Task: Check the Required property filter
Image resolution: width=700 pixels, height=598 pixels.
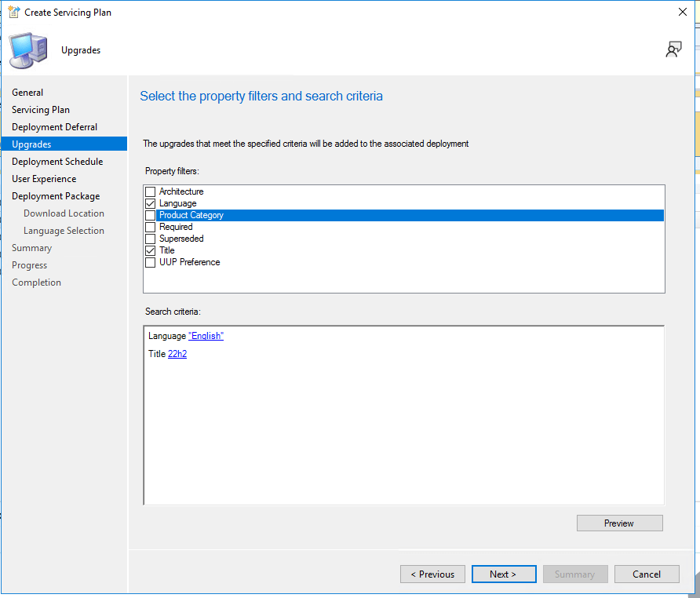Action: point(149,226)
